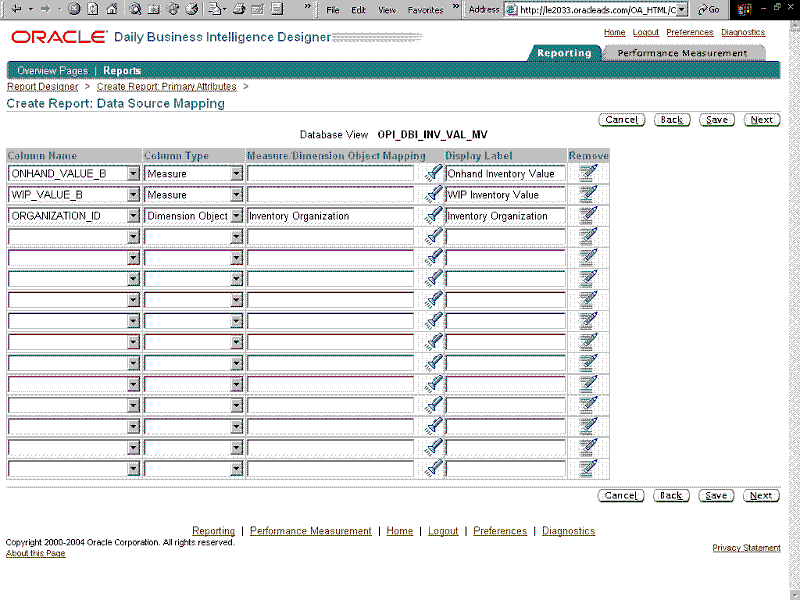Screen dimensions: 800x600
Task: Click Remove icon for ORGANIZATION_ID row
Action: pos(588,215)
